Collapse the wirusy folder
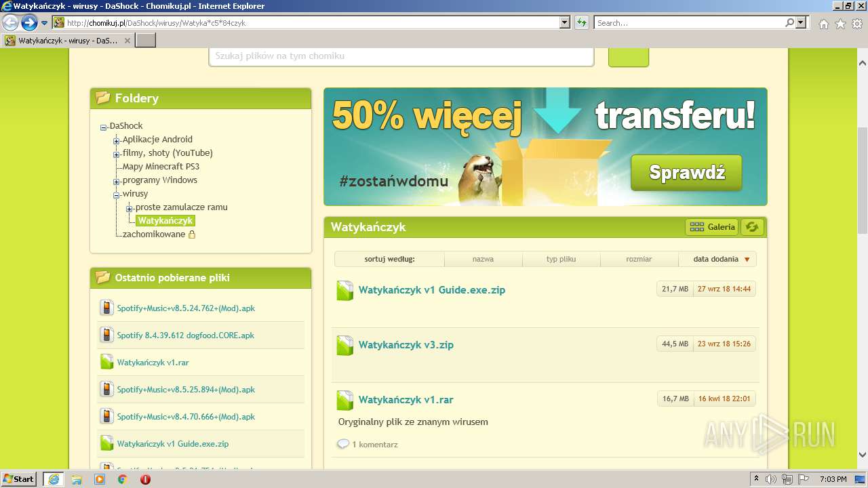The height and width of the screenshot is (488, 868). point(117,195)
